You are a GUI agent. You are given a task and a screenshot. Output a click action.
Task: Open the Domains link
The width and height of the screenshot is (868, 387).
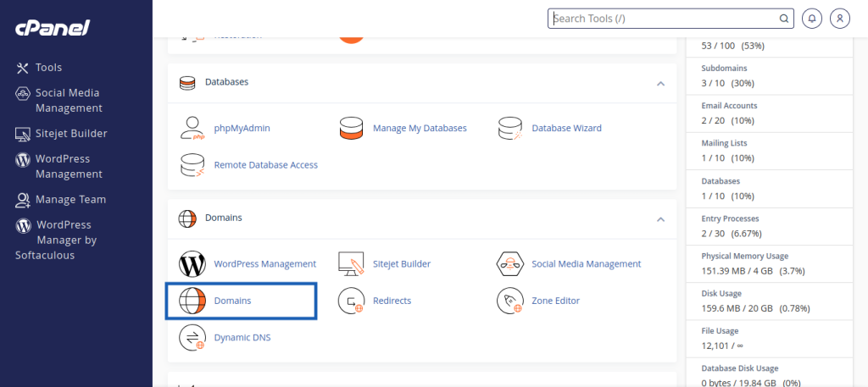(232, 301)
